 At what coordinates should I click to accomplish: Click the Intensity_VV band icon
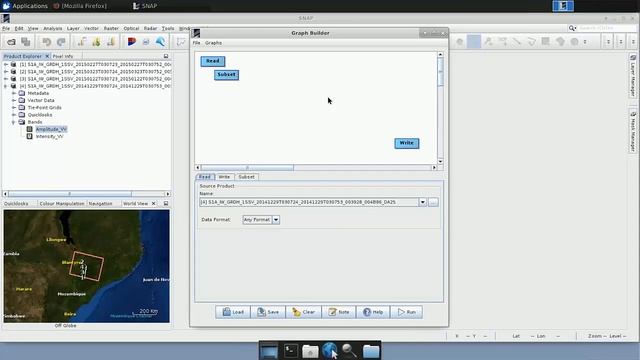coord(29,136)
